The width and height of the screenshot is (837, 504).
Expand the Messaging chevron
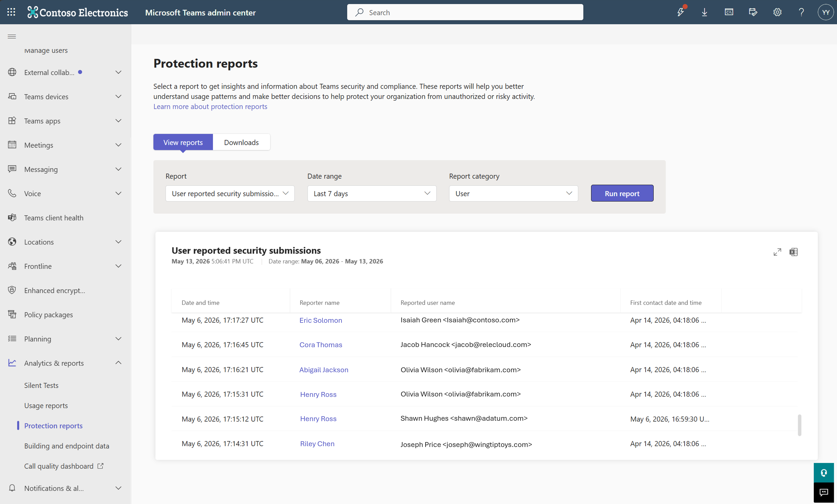[118, 169]
